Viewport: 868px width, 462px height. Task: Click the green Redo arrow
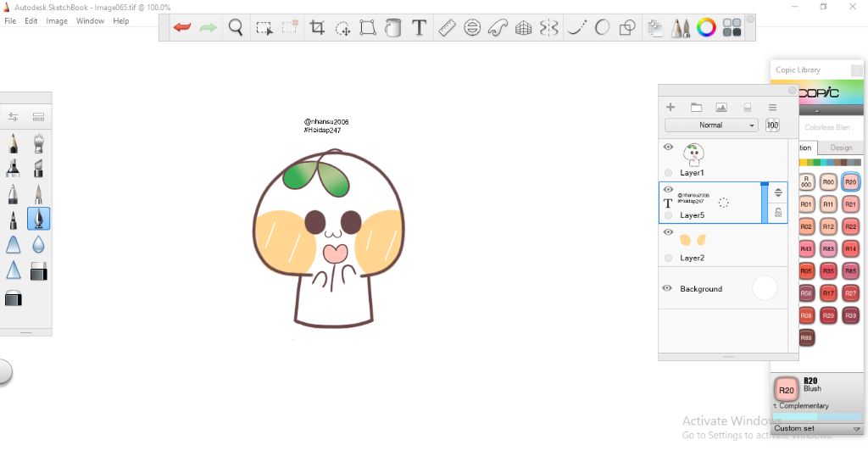coord(209,27)
